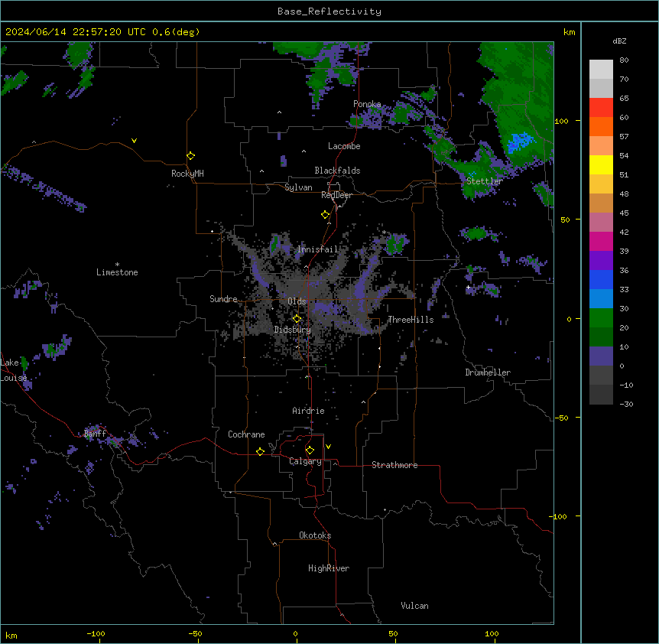The height and width of the screenshot is (644, 659).
Task: Click the Olds city label
Action: pyautogui.click(x=297, y=301)
